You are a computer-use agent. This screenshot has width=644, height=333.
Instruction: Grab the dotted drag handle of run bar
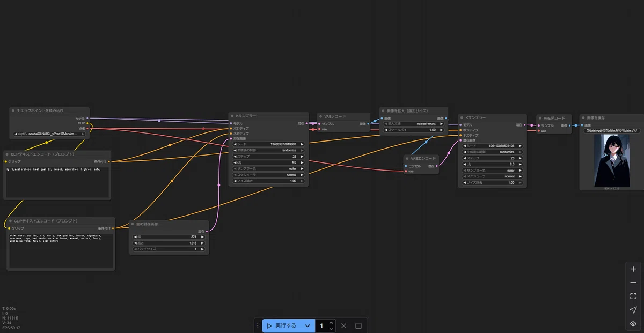(258, 325)
